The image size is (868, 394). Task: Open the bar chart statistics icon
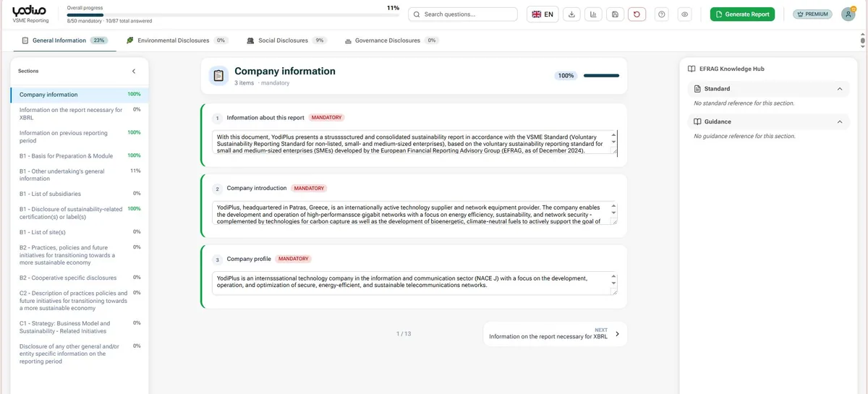click(x=594, y=14)
